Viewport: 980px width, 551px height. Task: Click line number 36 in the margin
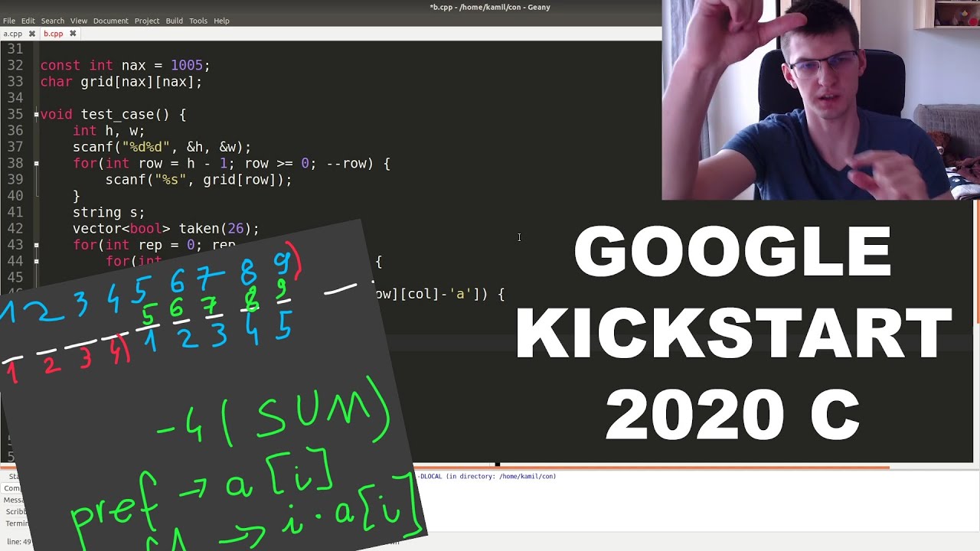pos(15,131)
